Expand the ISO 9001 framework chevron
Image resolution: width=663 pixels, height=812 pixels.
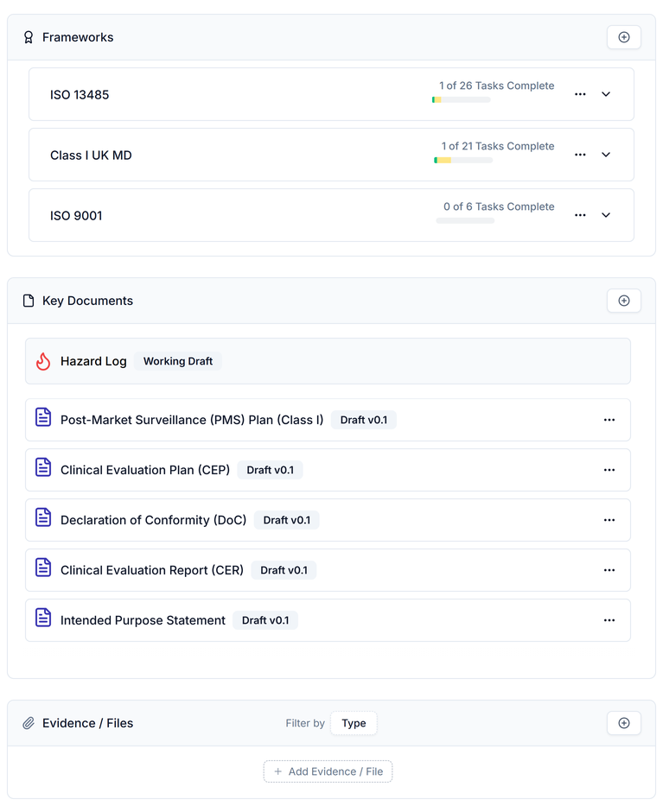pos(605,215)
